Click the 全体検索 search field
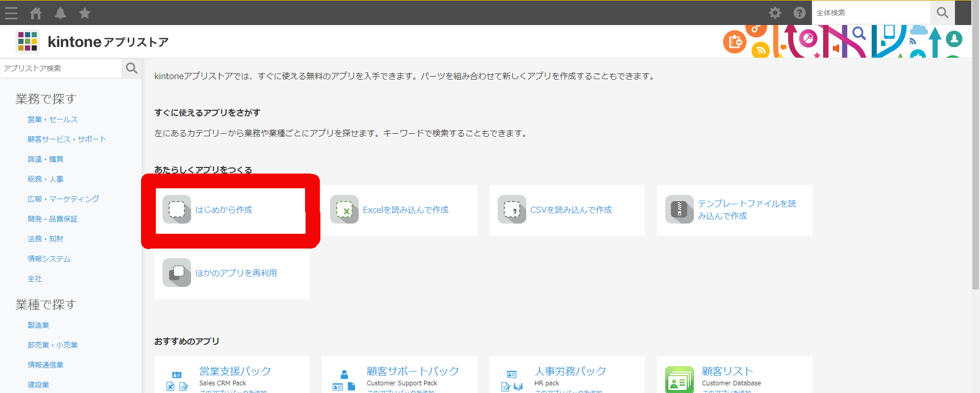 [x=871, y=13]
